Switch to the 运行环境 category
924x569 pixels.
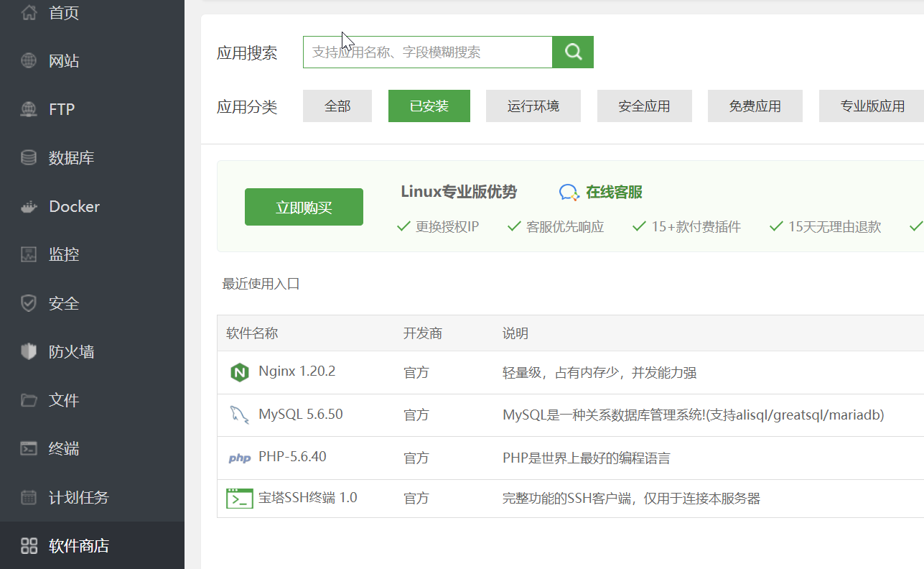point(533,106)
